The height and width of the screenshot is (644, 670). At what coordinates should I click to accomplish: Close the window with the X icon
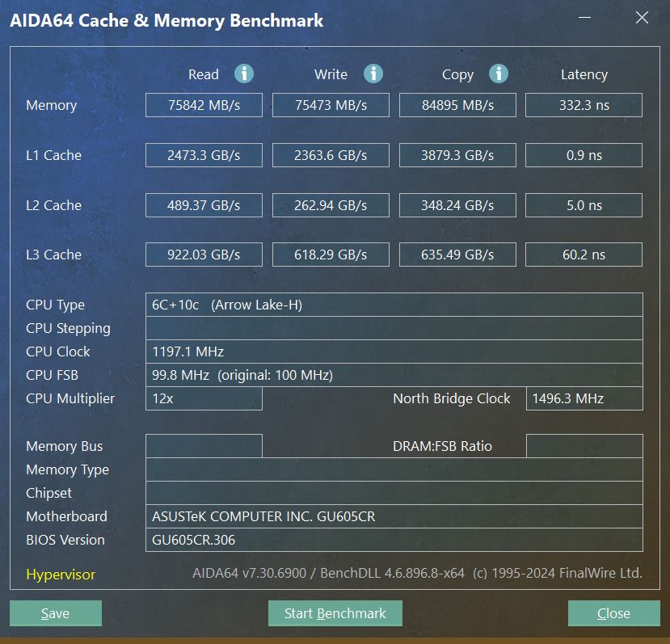[x=642, y=18]
